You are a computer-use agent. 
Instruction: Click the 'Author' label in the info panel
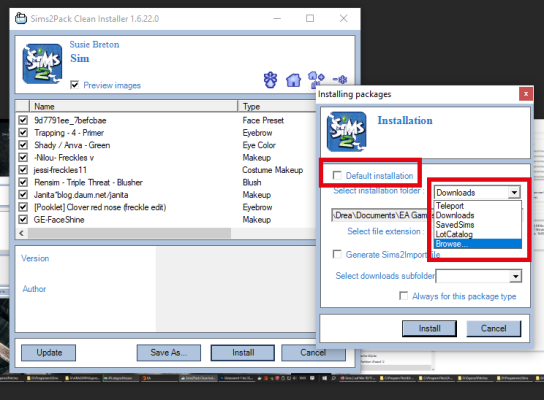point(34,289)
